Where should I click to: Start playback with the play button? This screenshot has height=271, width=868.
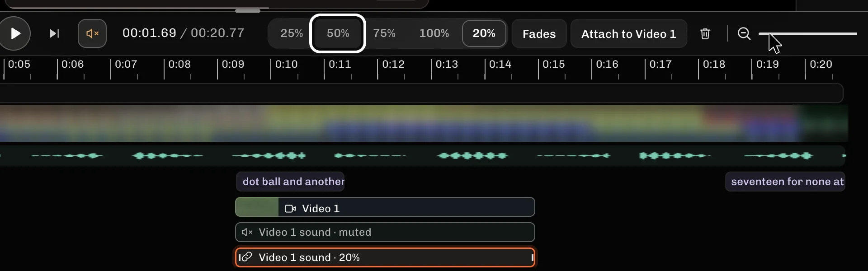click(x=15, y=33)
